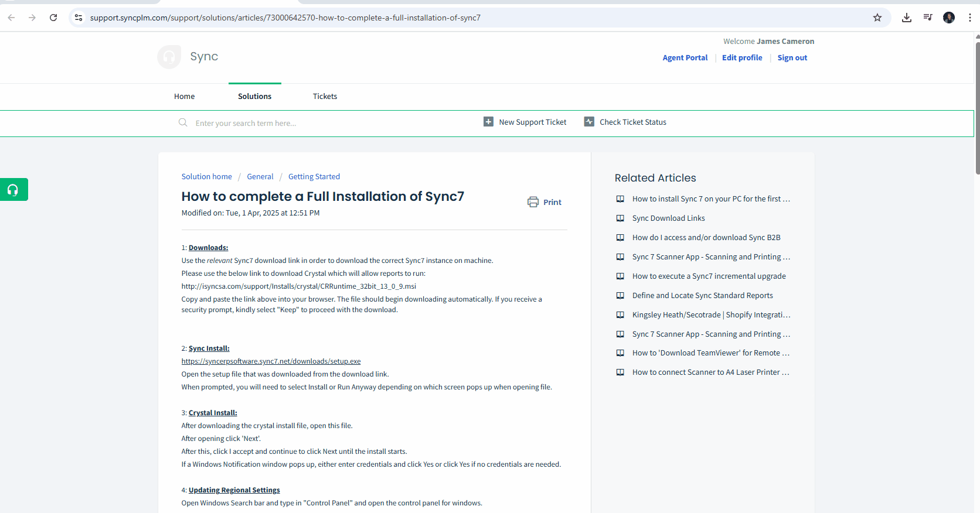Click the browser forward arrow
This screenshot has width=980, height=513.
[x=32, y=18]
